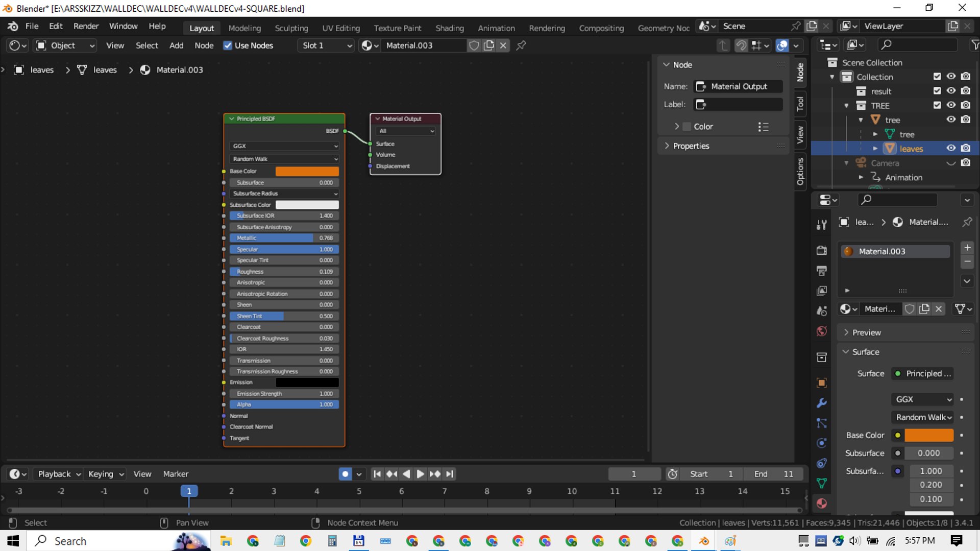Open the Render properties tab icon
Viewport: 980px width, 551px height.
click(821, 250)
